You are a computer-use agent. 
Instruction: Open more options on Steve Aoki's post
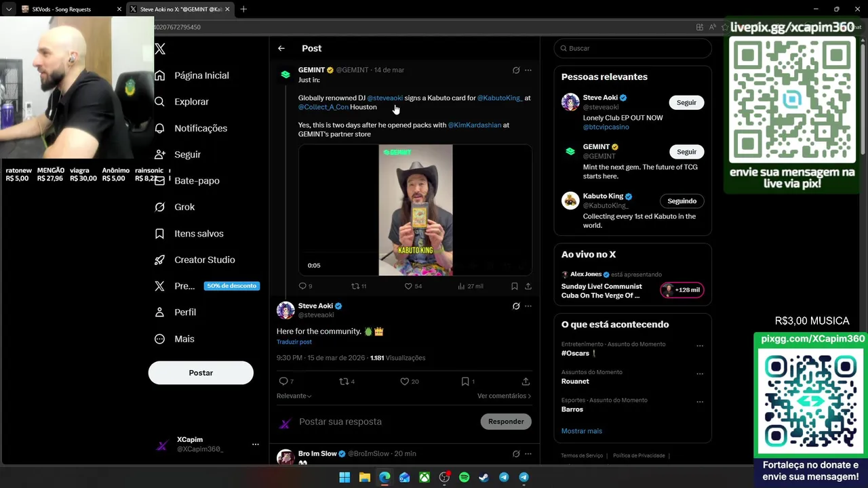pos(528,306)
